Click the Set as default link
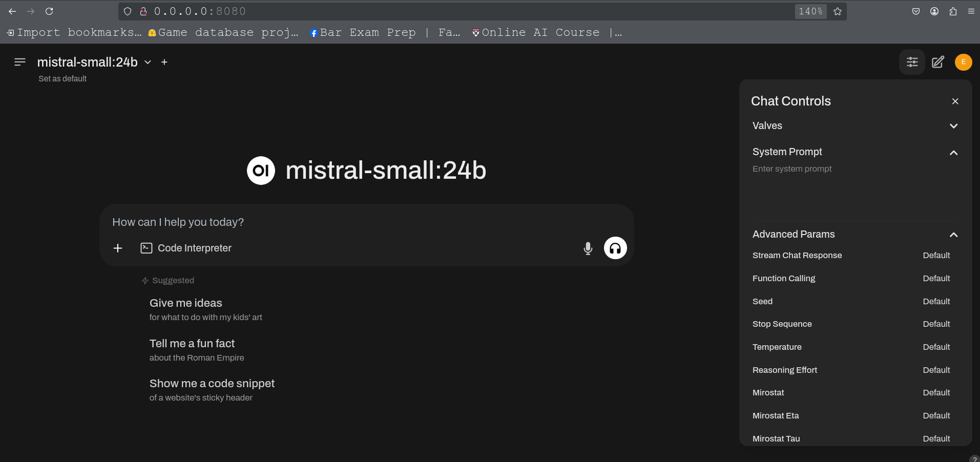This screenshot has height=462, width=980. pyautogui.click(x=62, y=78)
